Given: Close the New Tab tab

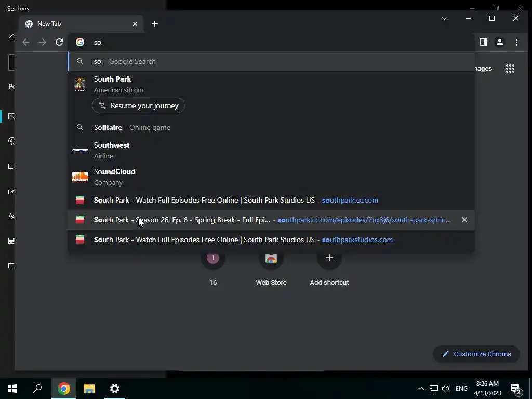Looking at the screenshot, I should coord(135,24).
